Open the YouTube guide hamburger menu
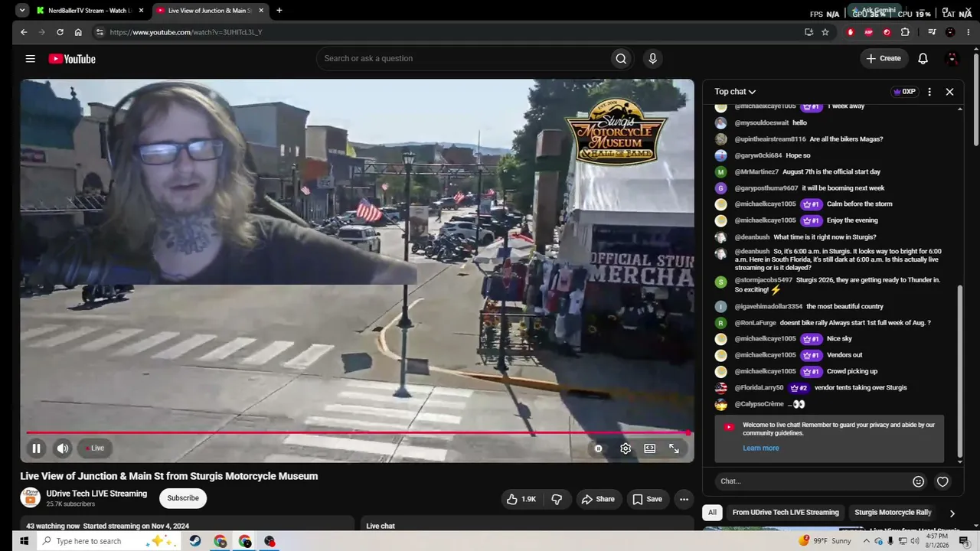This screenshot has width=980, height=551. [30, 59]
